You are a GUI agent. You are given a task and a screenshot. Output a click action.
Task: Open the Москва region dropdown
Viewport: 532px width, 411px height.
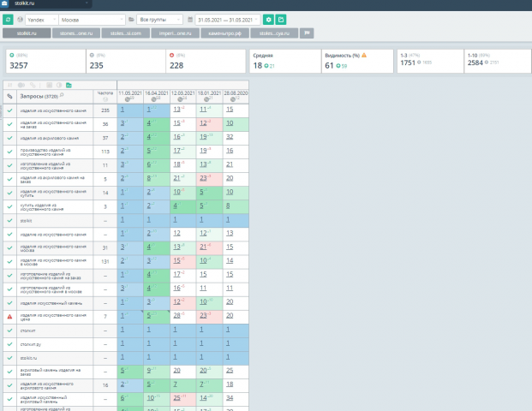(x=92, y=20)
